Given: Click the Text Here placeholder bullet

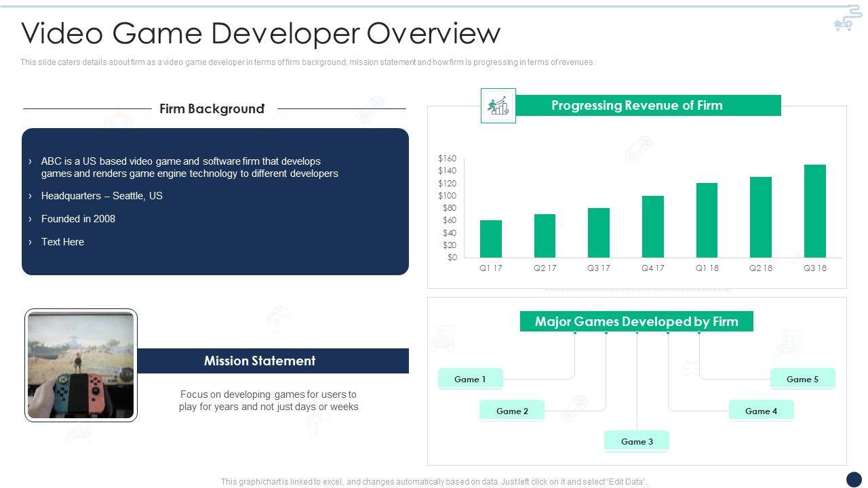Looking at the screenshot, I should pos(62,242).
